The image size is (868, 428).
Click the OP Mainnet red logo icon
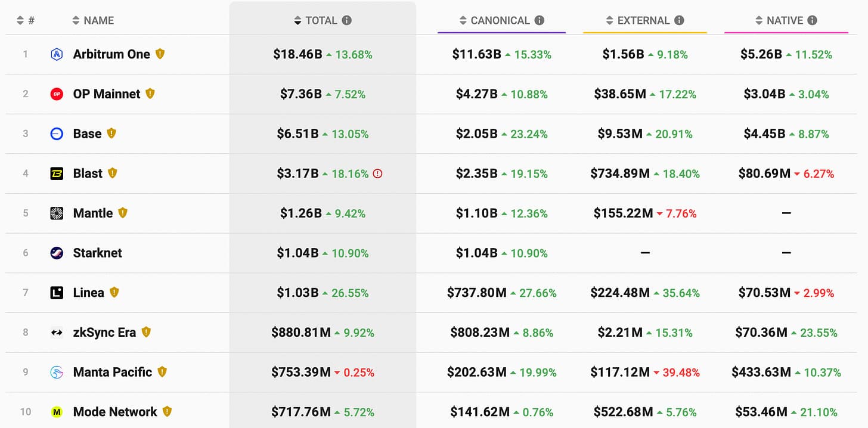[x=57, y=94]
